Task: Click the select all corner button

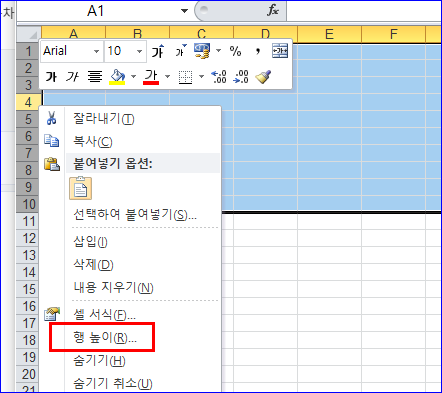Action: (x=29, y=34)
